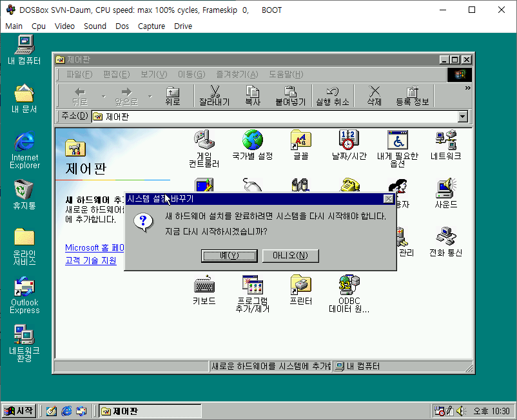Viewport: 517px width, 420px height.
Task: Click tray clock 오후 10:30
Action: point(491,411)
